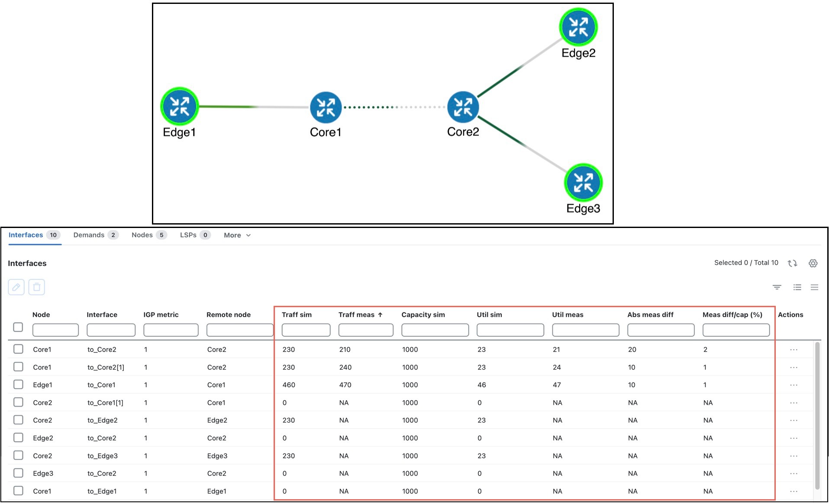829x504 pixels.
Task: Click the refresh icon above the Interfaces table
Action: [792, 263]
